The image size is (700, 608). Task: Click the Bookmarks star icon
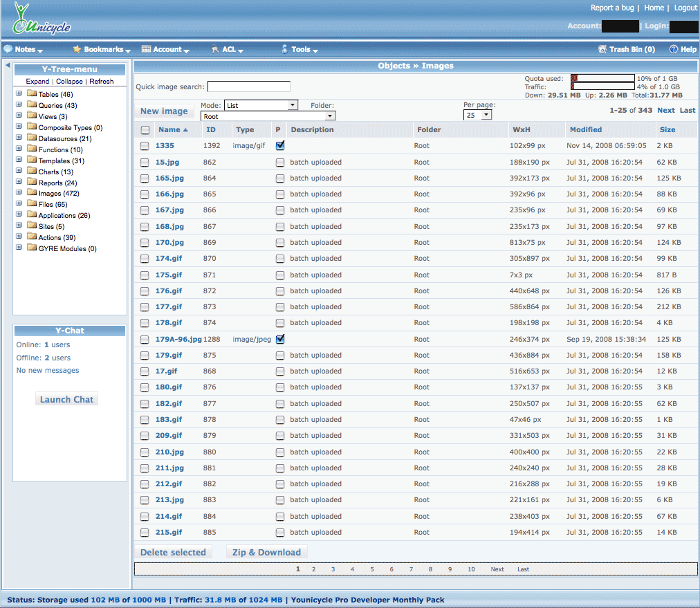click(x=77, y=49)
